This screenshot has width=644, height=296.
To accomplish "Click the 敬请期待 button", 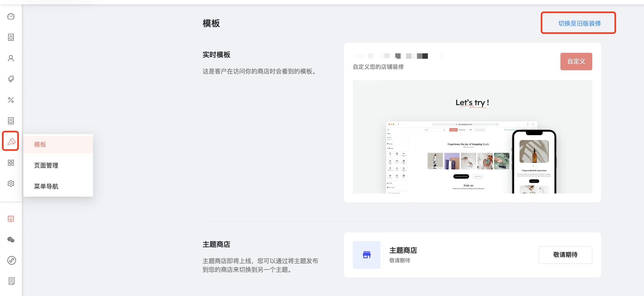I will (x=565, y=255).
